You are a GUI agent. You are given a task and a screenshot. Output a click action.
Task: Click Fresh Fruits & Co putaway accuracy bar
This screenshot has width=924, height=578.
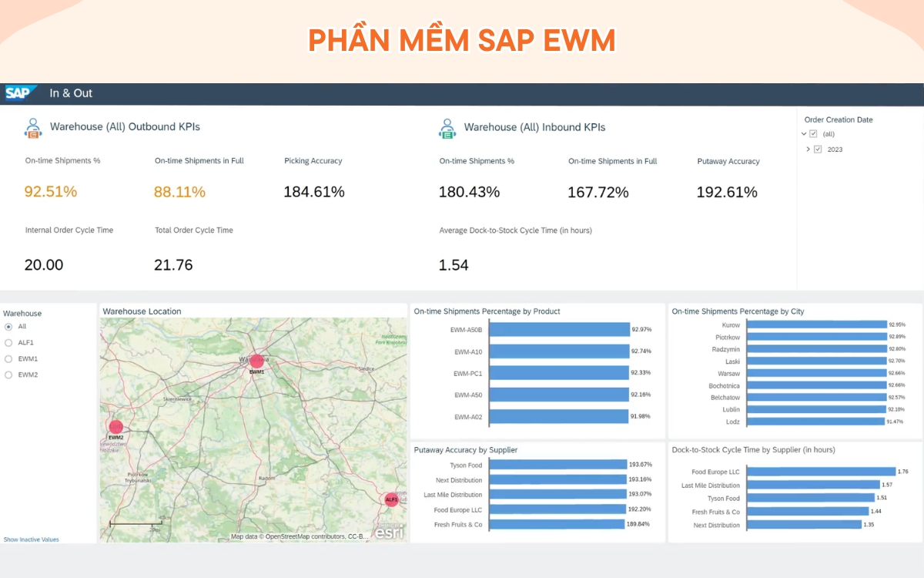557,524
